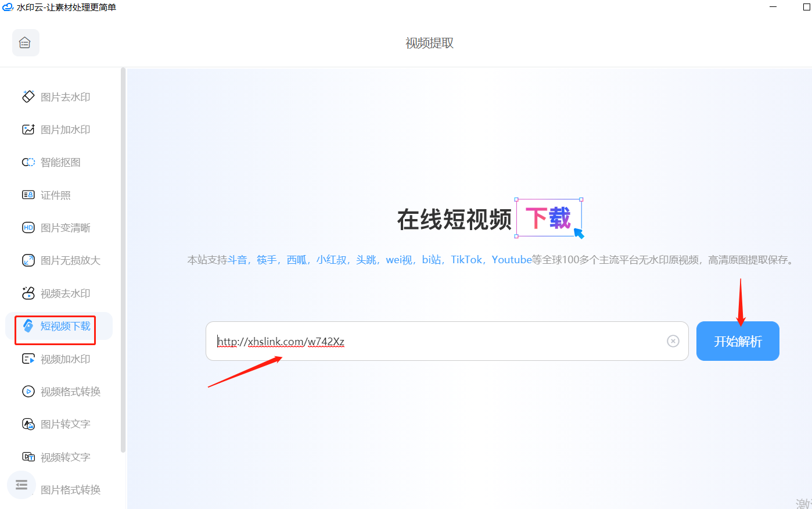Minimize the 水印云 window
The height and width of the screenshot is (509, 812).
773,7
